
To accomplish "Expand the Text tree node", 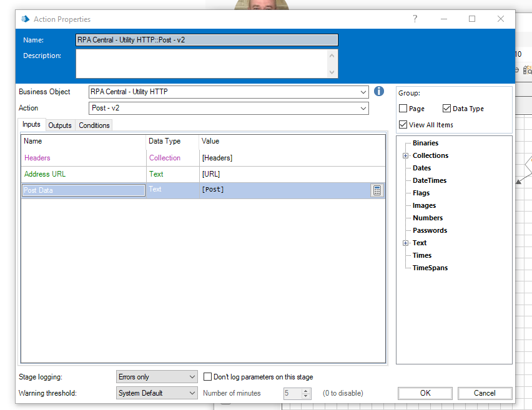I will tap(405, 243).
